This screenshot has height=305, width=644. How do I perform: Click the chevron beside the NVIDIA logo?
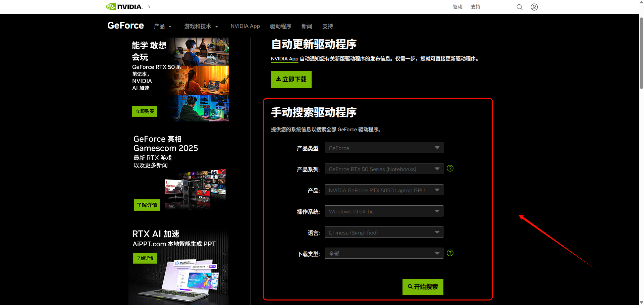(149, 7)
